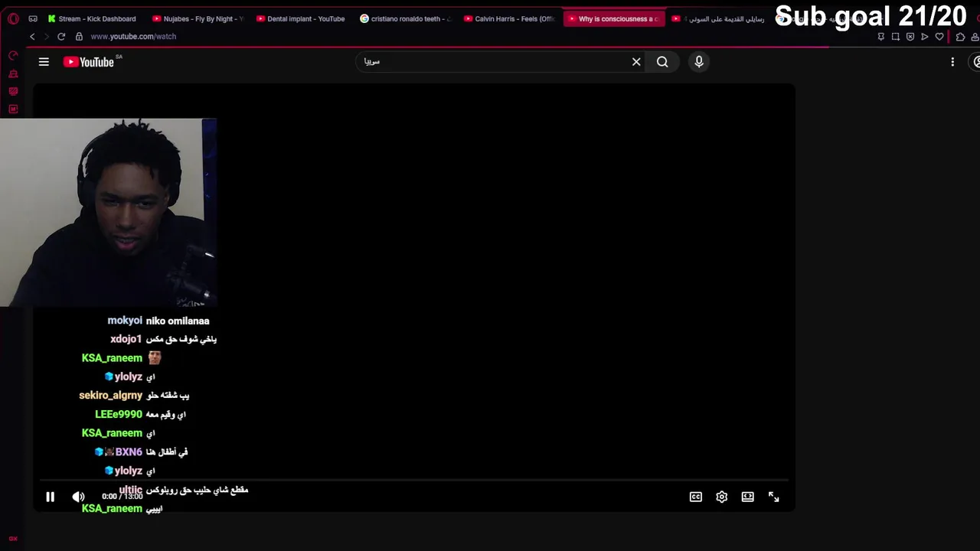The image size is (980, 551).
Task: Open the Opera GX main menu
Action: 13,18
